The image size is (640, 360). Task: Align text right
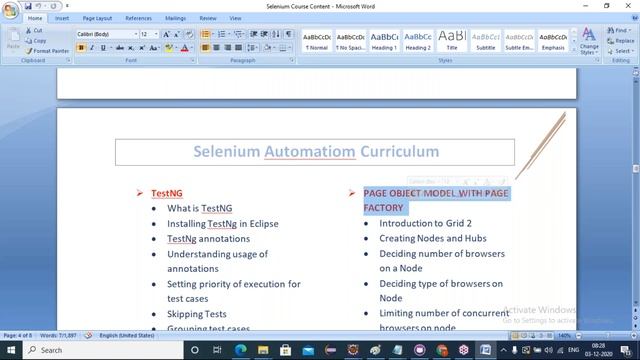(x=227, y=48)
